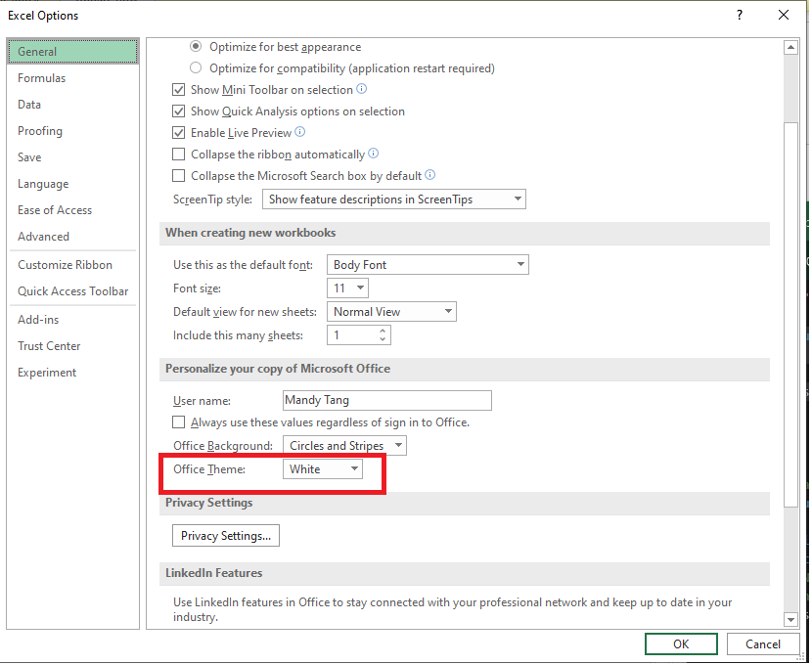
Task: Switch to the Advanced options category
Action: coord(43,236)
